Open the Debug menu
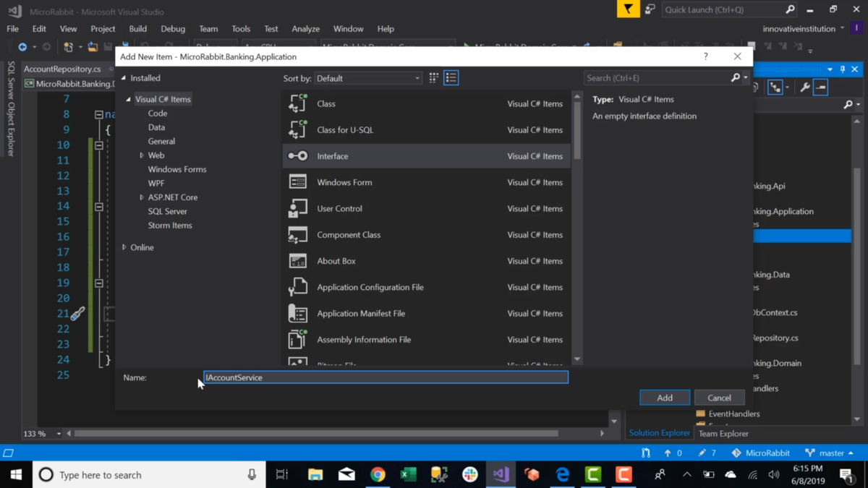 (173, 29)
